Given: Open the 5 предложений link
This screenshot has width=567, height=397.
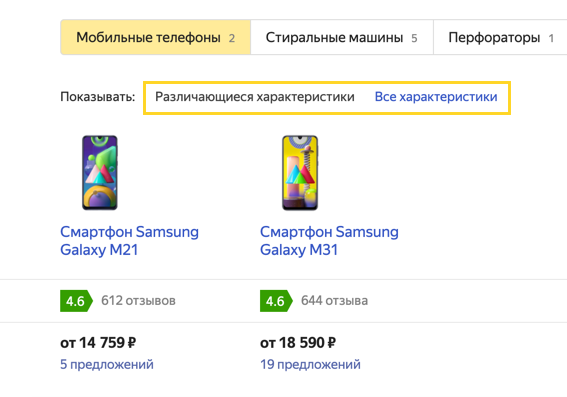Looking at the screenshot, I should point(107,364).
